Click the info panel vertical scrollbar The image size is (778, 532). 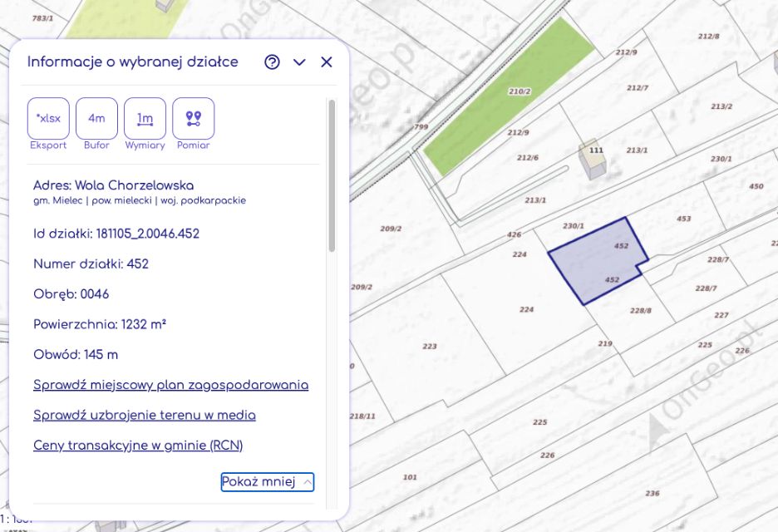click(x=332, y=175)
